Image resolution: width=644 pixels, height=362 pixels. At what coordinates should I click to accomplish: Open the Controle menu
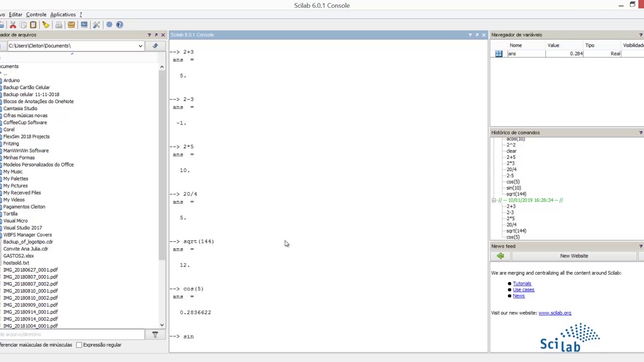point(36,15)
